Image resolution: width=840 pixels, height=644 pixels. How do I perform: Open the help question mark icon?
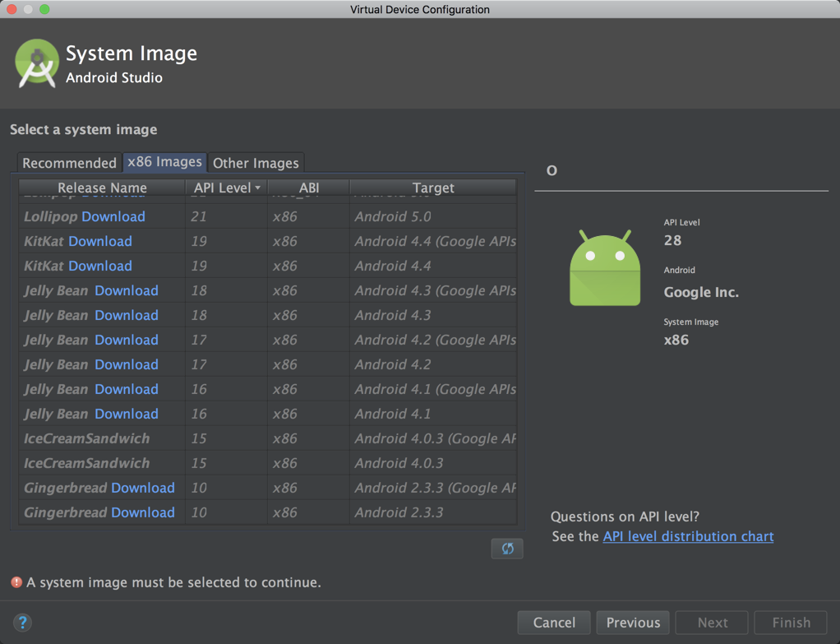(22, 623)
